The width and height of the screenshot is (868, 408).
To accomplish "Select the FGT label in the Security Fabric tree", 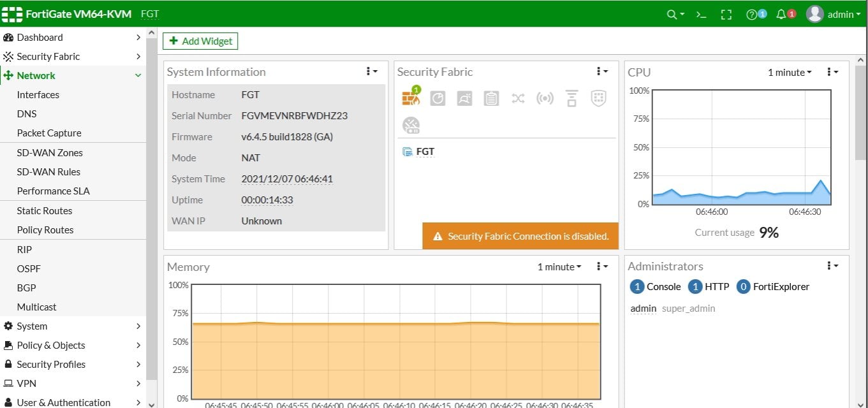I will coord(425,152).
